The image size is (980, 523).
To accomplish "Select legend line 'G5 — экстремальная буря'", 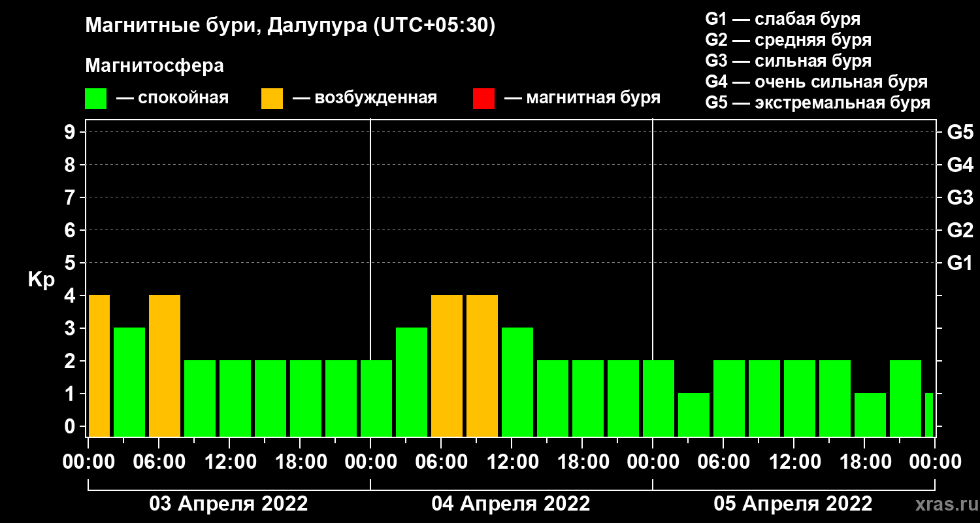I will (817, 103).
